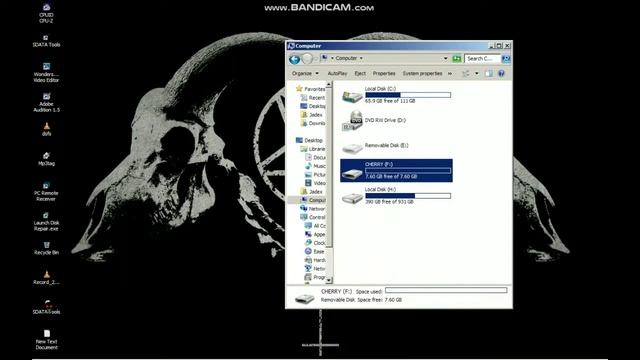Click the change view icon in toolbar
The width and height of the screenshot is (640, 360).
466,73
